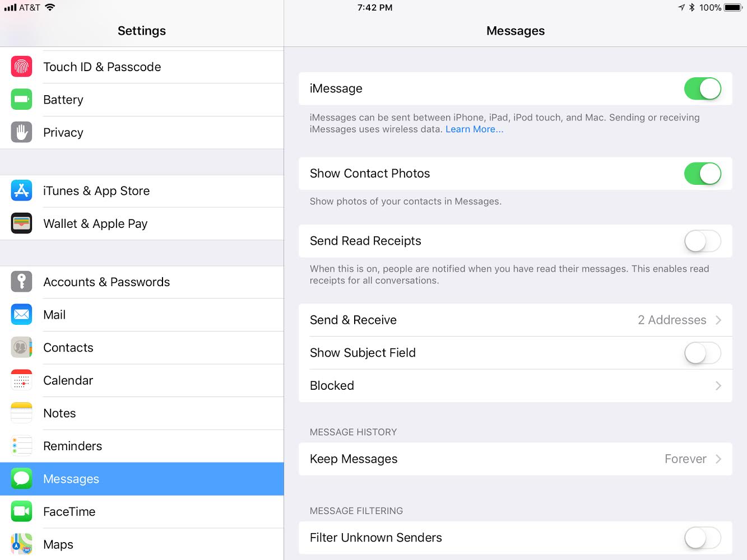Tap the Contacts icon
This screenshot has height=560, width=747.
coord(21,348)
